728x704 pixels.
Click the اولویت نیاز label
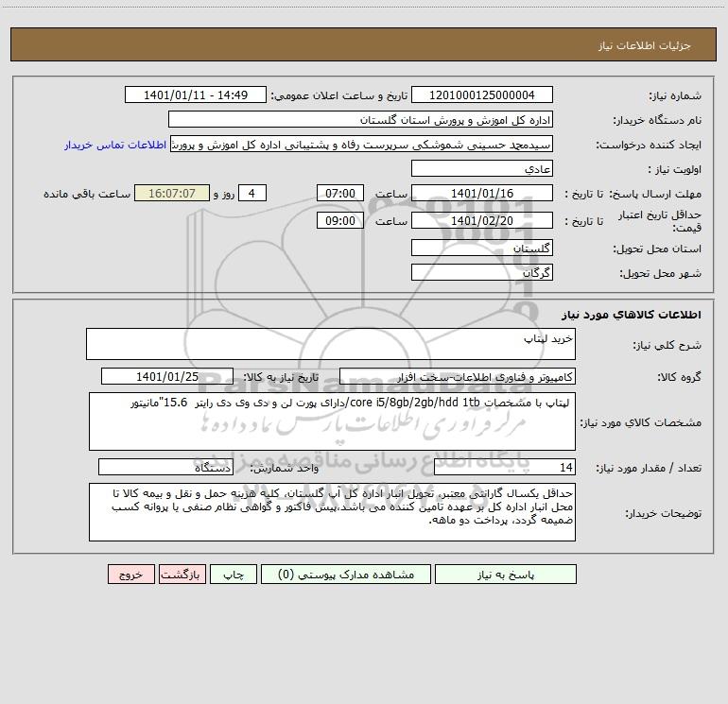[675, 170]
